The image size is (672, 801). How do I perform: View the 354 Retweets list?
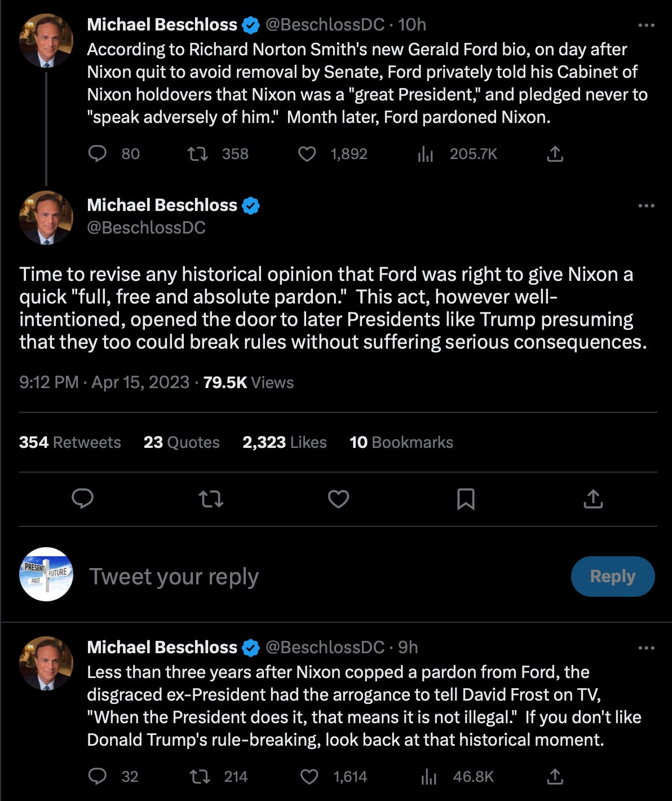(70, 442)
